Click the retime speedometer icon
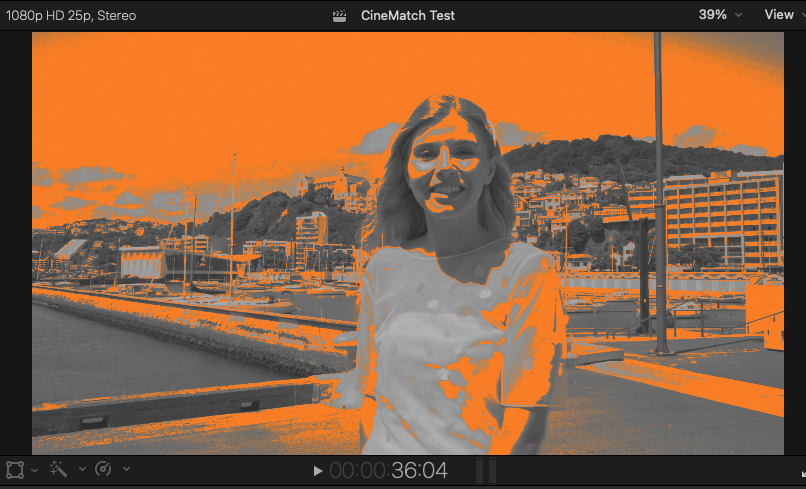 point(103,469)
